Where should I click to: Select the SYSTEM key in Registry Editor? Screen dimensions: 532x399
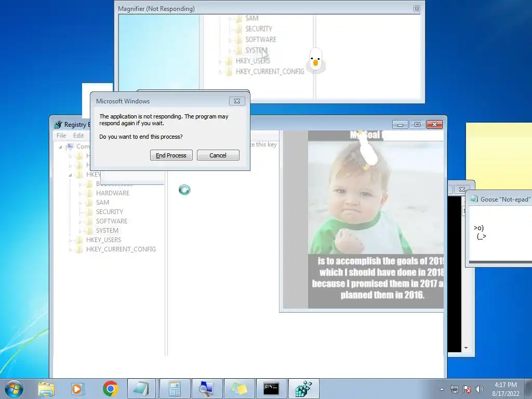(107, 230)
